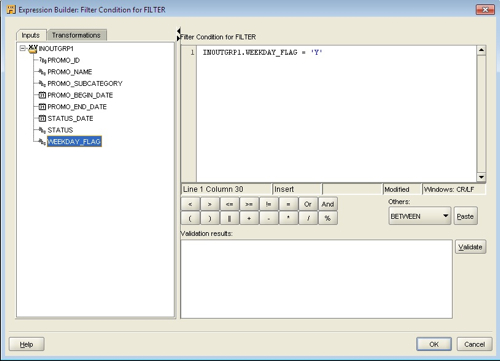The height and width of the screenshot is (361, 500).
Task: Click inside the Validation results box
Action: click(316, 279)
